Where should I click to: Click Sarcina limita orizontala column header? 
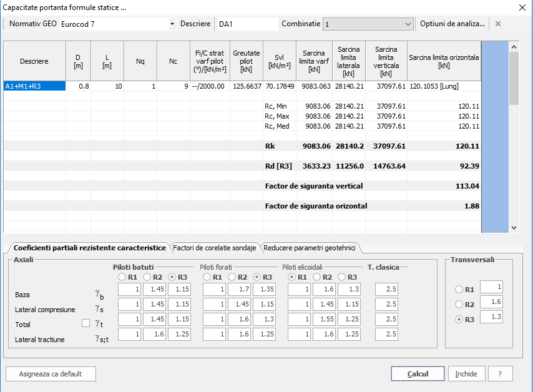pos(444,61)
